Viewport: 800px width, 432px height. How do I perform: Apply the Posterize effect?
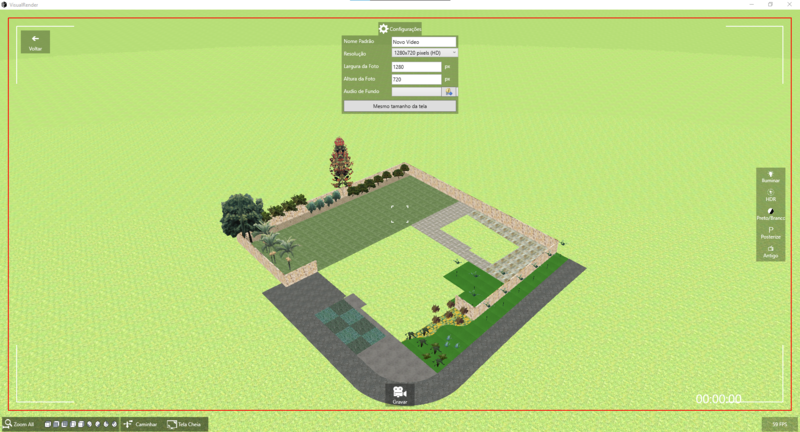pos(770,233)
